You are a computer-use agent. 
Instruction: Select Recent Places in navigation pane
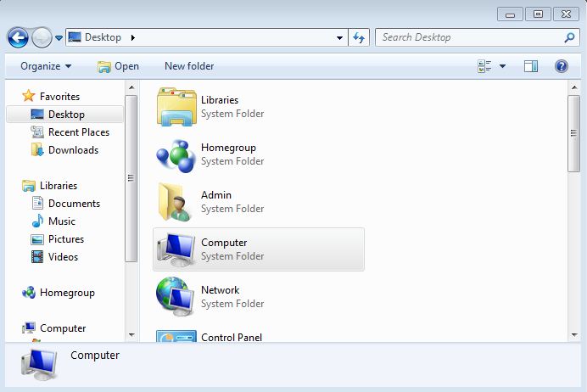pos(78,132)
